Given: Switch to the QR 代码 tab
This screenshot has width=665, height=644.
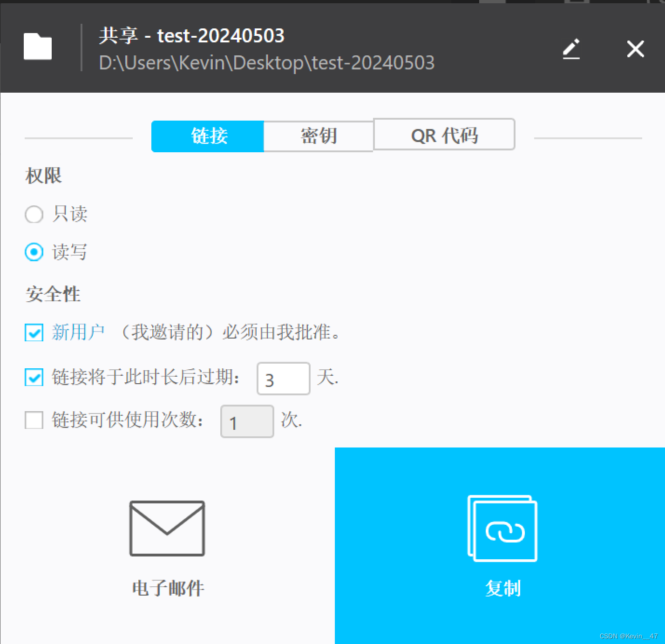Looking at the screenshot, I should pos(444,135).
